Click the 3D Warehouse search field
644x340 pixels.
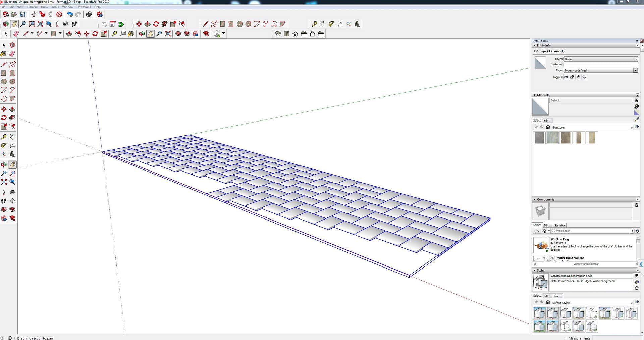point(590,231)
